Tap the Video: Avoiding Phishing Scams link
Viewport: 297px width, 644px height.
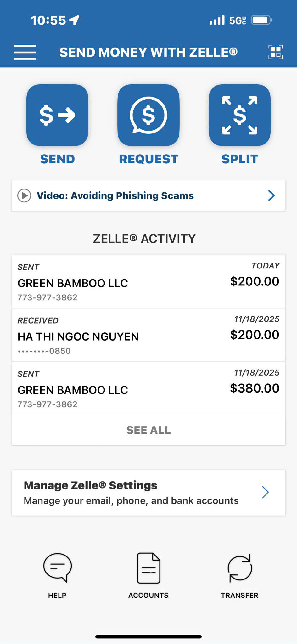(x=115, y=195)
